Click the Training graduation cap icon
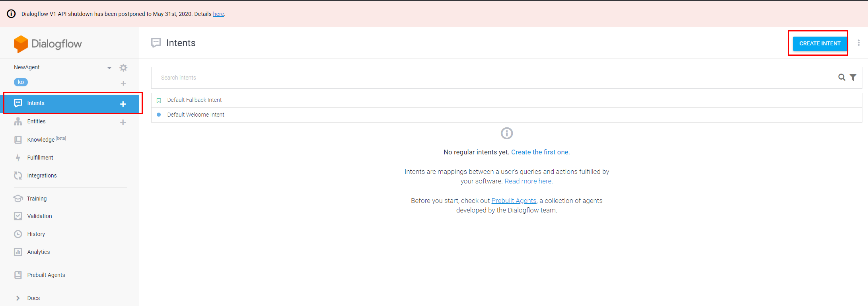 click(x=18, y=198)
